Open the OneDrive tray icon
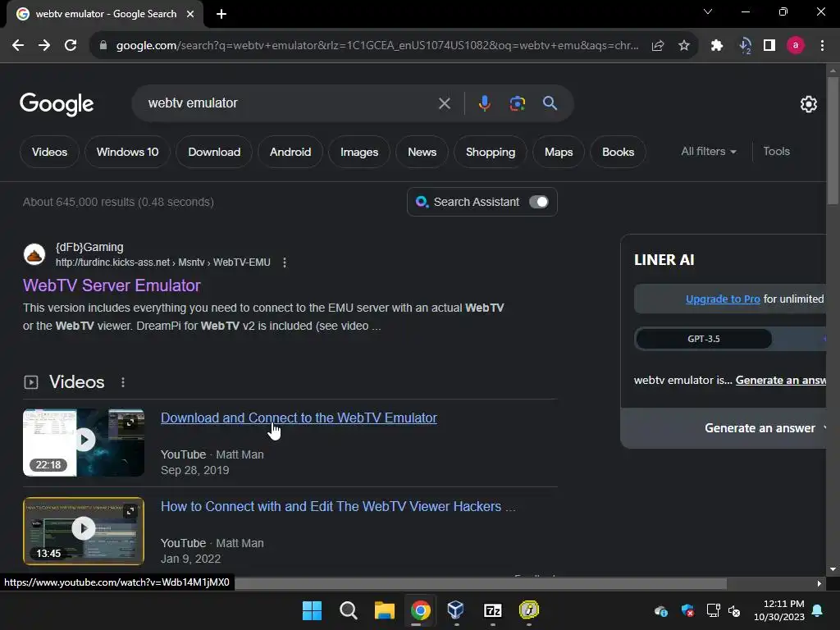 [x=661, y=610]
